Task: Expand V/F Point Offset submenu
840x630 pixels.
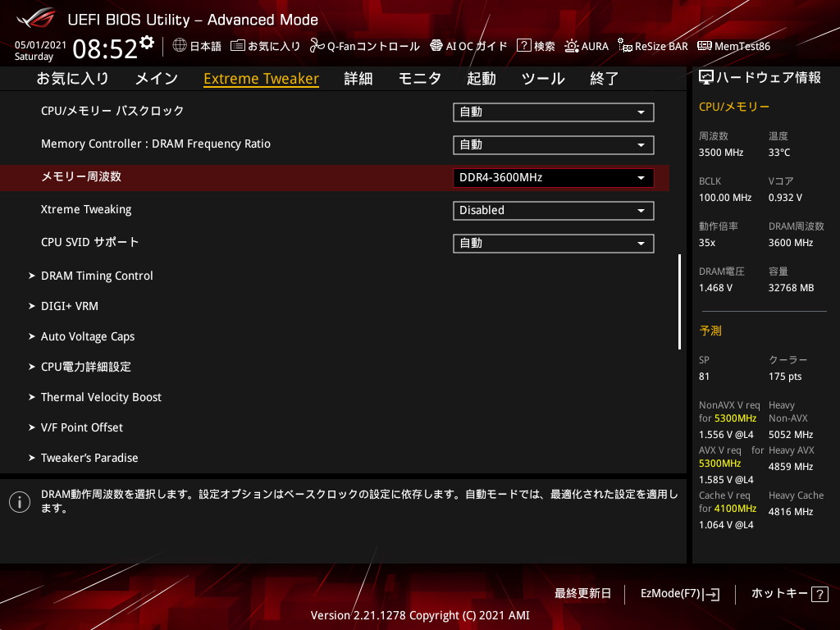Action: point(82,427)
